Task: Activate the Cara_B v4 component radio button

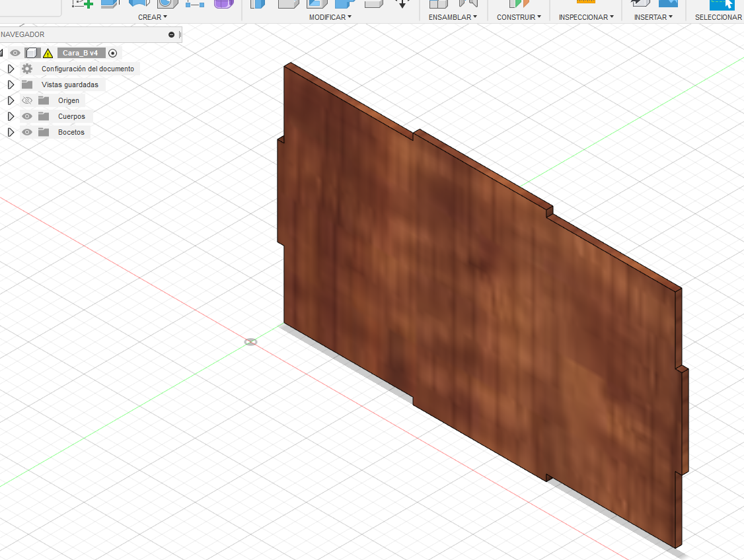Action: point(112,53)
